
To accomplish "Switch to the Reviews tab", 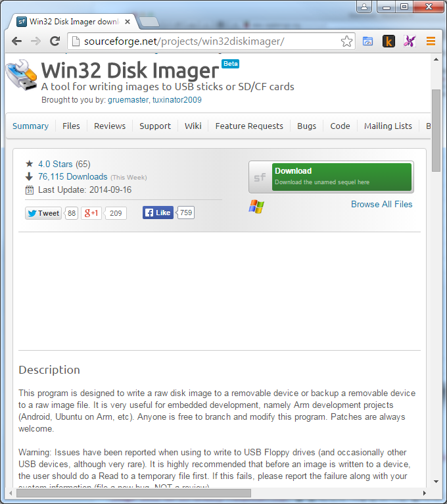I will pos(110,126).
